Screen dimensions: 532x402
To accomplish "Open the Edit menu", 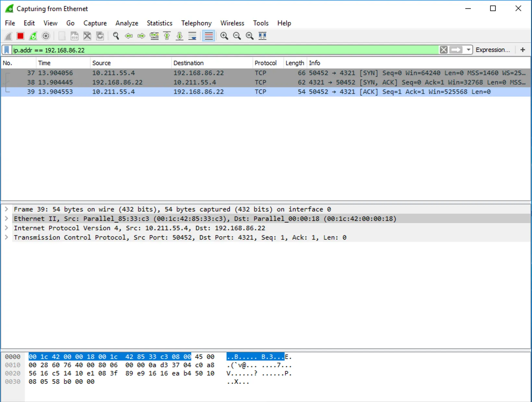I will pos(29,23).
